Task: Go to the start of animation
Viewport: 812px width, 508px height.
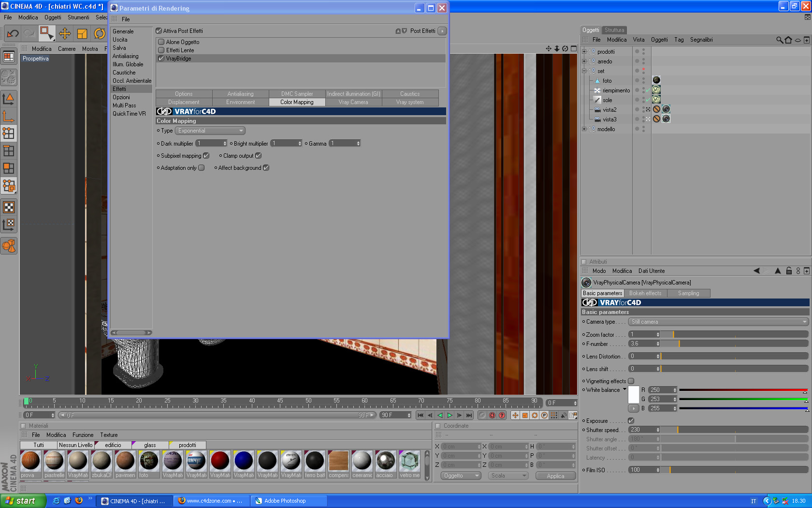Action: click(x=420, y=415)
